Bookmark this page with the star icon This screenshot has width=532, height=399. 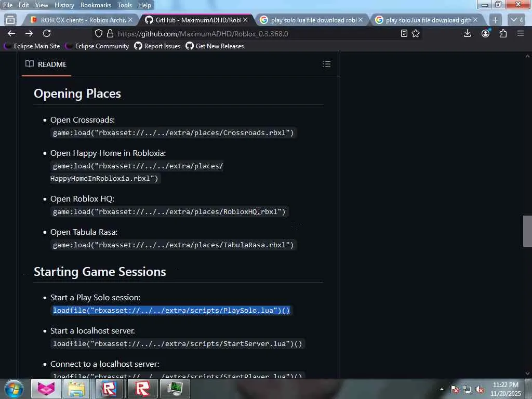point(416,33)
